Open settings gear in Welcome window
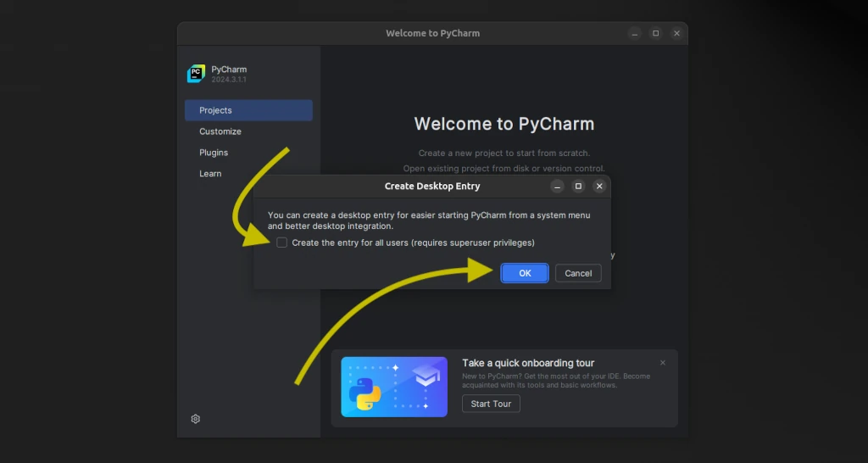The height and width of the screenshot is (463, 868). 196,419
